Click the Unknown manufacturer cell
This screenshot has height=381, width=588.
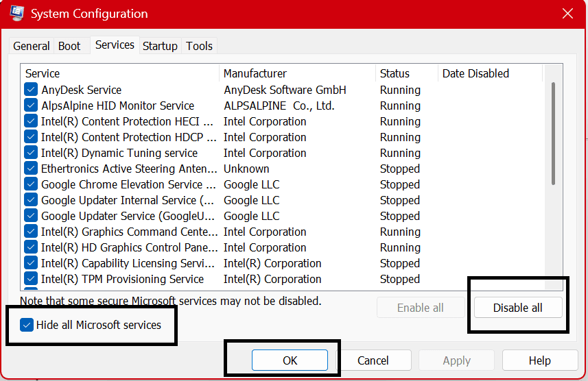[246, 169]
